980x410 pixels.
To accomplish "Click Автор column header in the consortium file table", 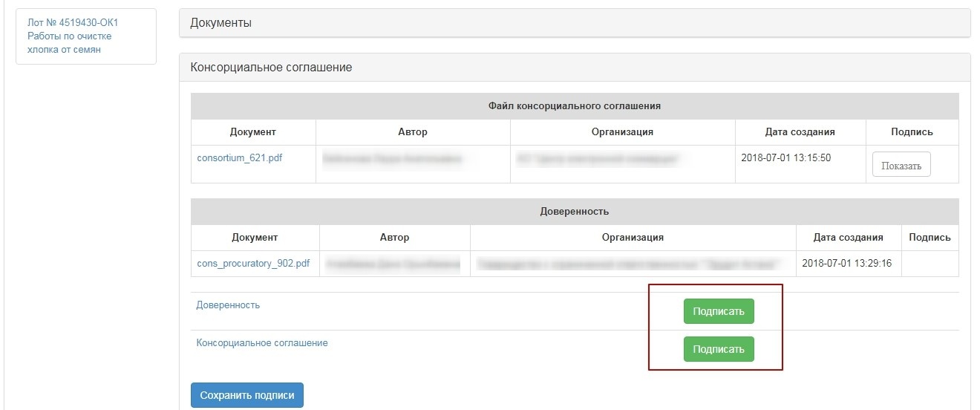I will point(413,132).
